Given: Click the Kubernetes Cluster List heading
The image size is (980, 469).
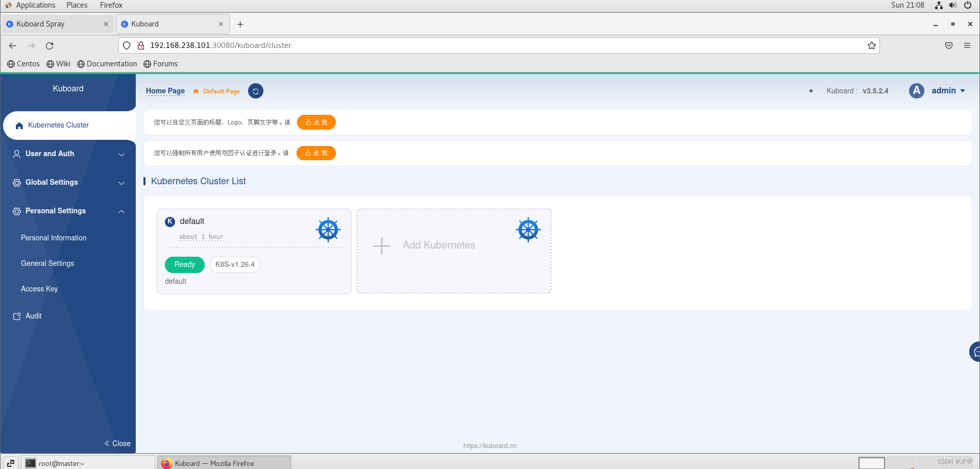Looking at the screenshot, I should (x=198, y=181).
